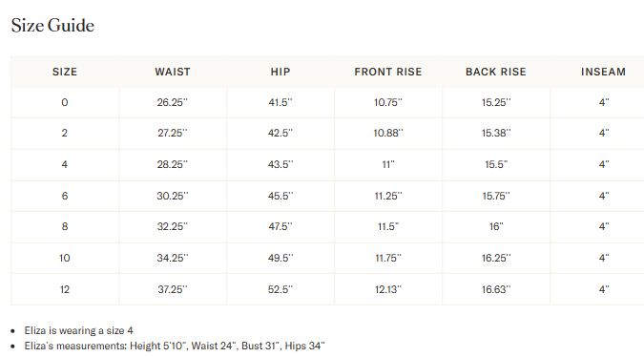Select the 'Eliza is wearing a size 4' note

(78, 330)
